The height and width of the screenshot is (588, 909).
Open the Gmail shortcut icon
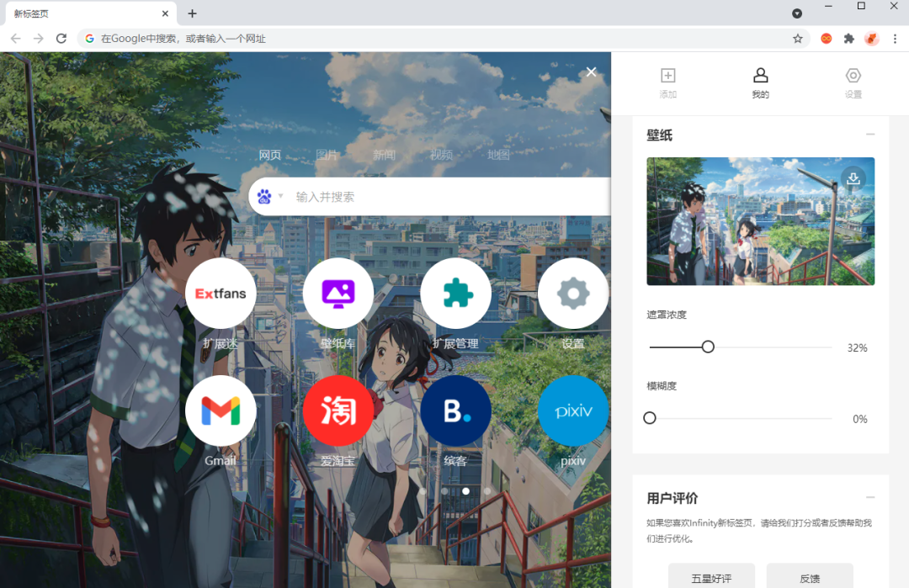pyautogui.click(x=221, y=411)
